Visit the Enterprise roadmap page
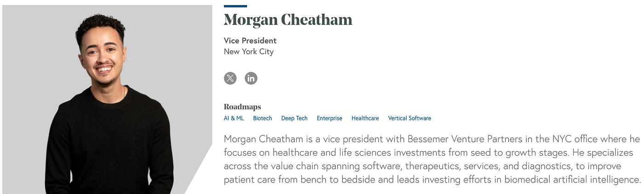The width and height of the screenshot is (644, 194). (329, 118)
